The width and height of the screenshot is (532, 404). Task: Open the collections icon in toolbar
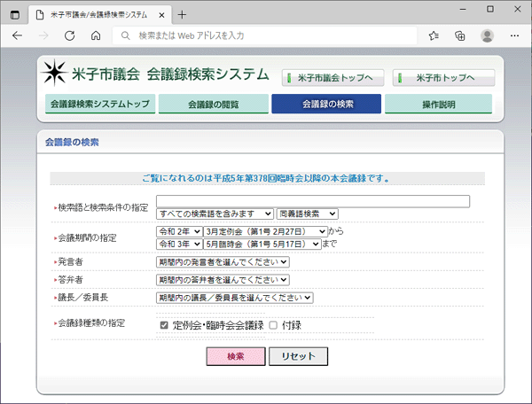459,35
